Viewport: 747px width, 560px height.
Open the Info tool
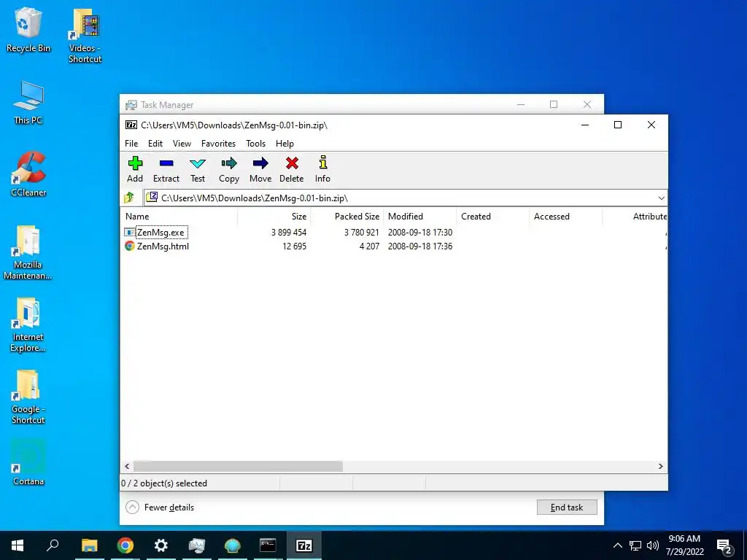[322, 163]
